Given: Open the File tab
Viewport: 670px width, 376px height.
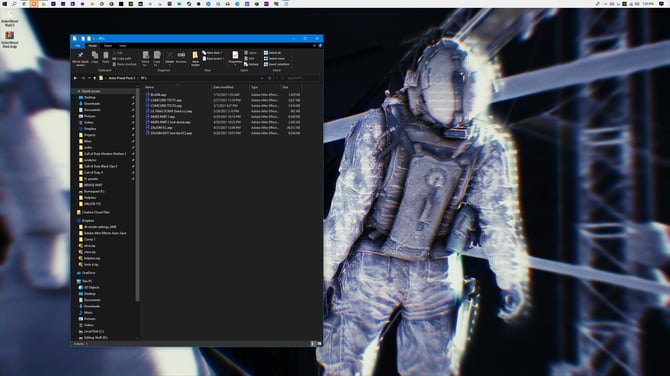Looking at the screenshot, I should tap(78, 45).
